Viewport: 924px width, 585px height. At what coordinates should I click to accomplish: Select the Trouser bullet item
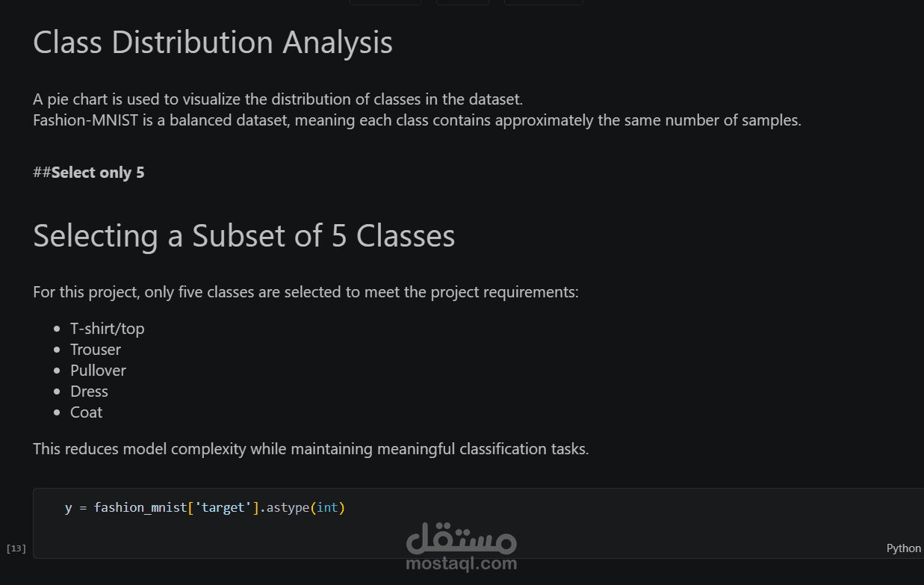[96, 350]
